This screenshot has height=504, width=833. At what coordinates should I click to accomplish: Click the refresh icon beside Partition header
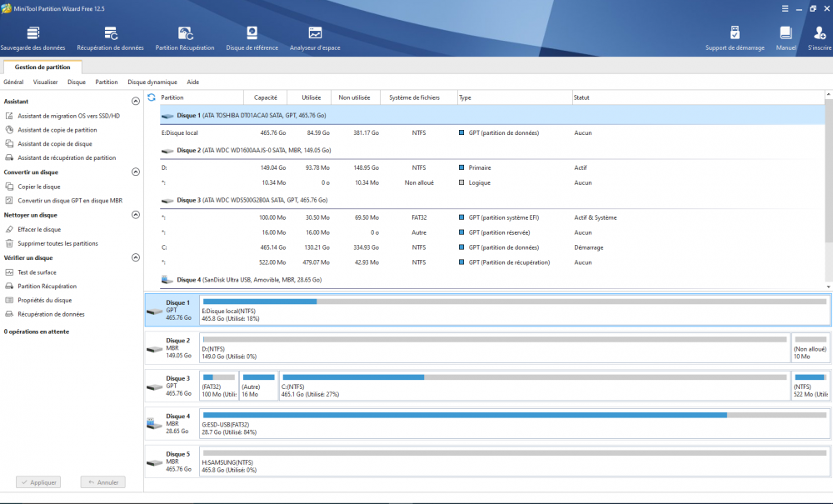pyautogui.click(x=152, y=97)
